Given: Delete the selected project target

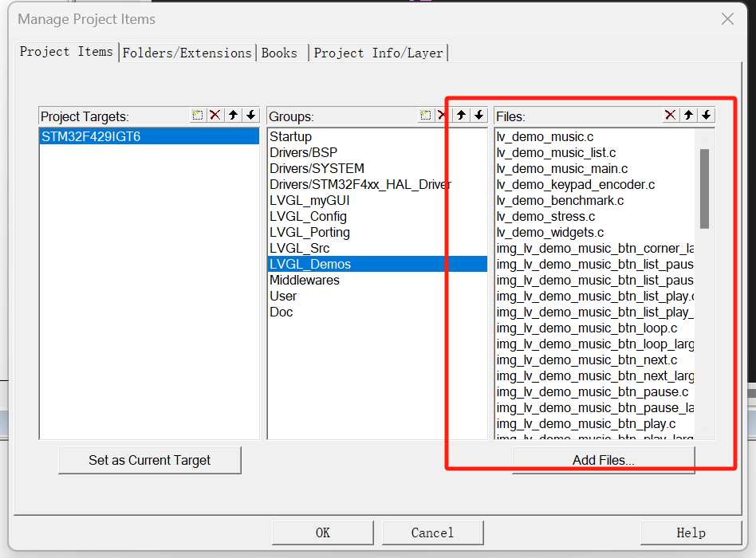Looking at the screenshot, I should (215, 116).
